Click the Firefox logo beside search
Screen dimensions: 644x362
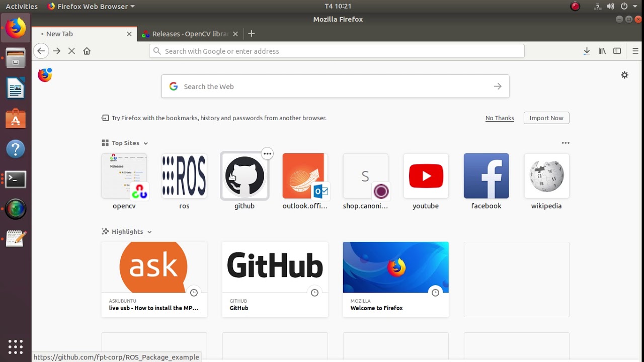(45, 75)
